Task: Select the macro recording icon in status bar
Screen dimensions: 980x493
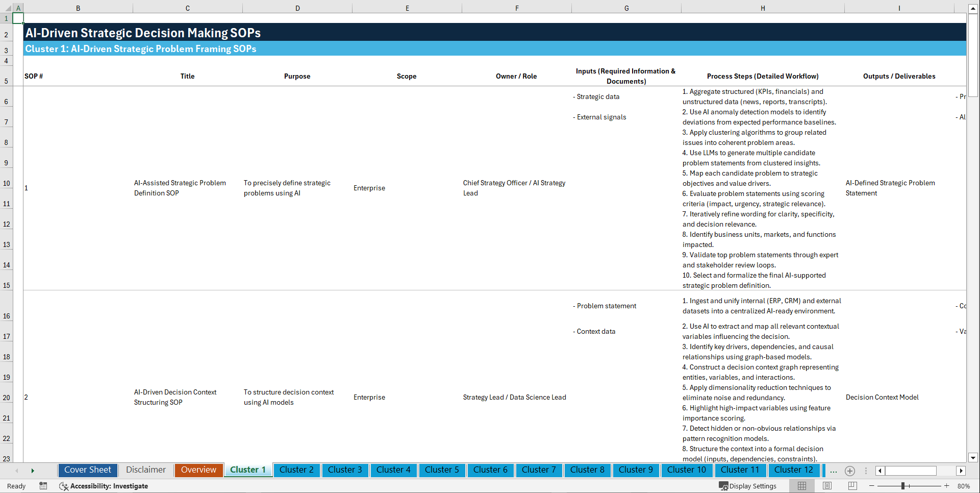Action: 43,486
